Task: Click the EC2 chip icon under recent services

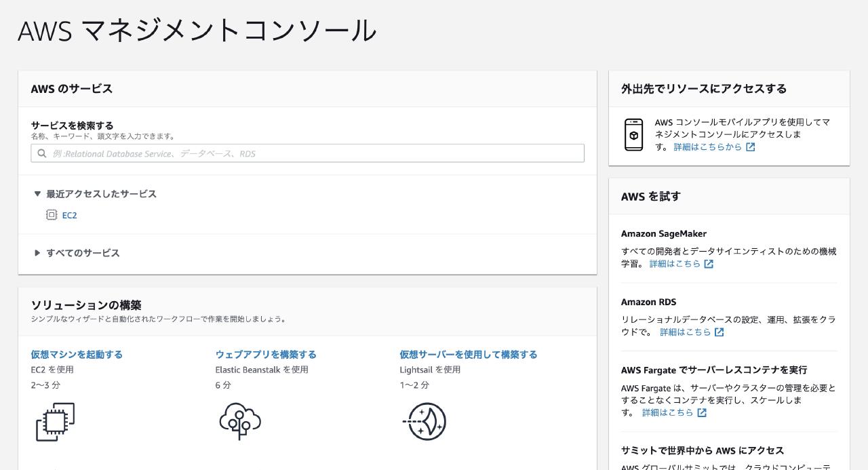Action: pyautogui.click(x=52, y=215)
